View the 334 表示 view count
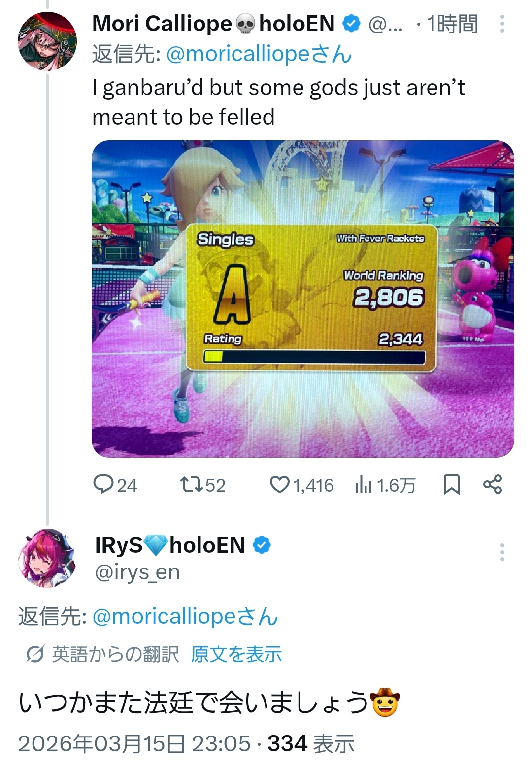The image size is (532, 770). 311,743
